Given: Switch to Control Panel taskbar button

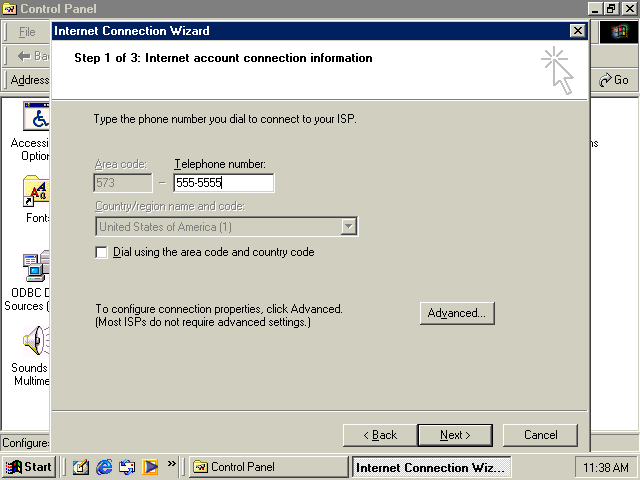Looking at the screenshot, I should pyautogui.click(x=268, y=467).
